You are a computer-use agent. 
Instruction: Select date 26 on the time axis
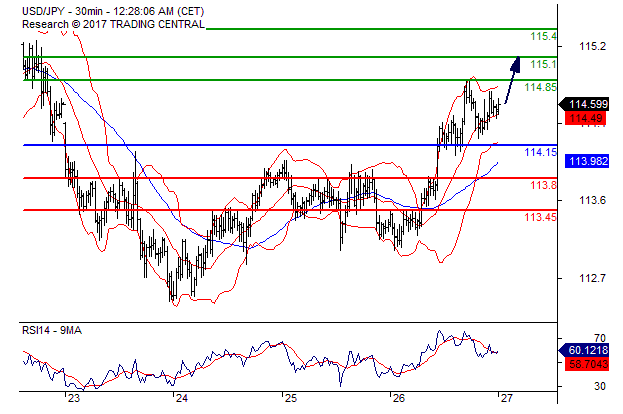pos(399,399)
